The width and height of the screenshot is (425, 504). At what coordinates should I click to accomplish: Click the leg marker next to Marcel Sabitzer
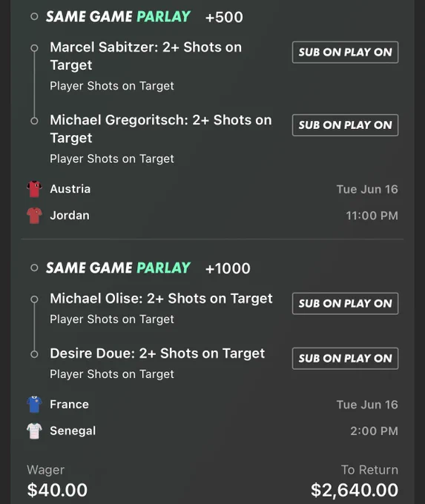click(34, 48)
